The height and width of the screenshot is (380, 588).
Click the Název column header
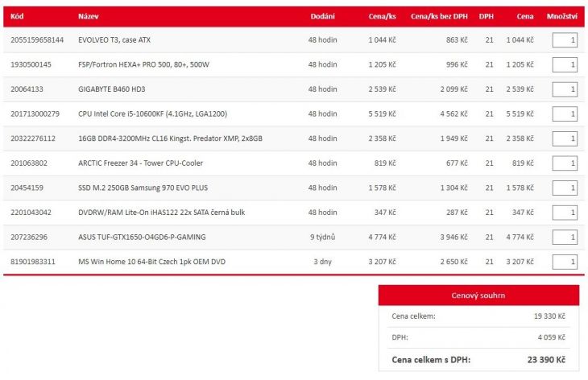click(89, 16)
